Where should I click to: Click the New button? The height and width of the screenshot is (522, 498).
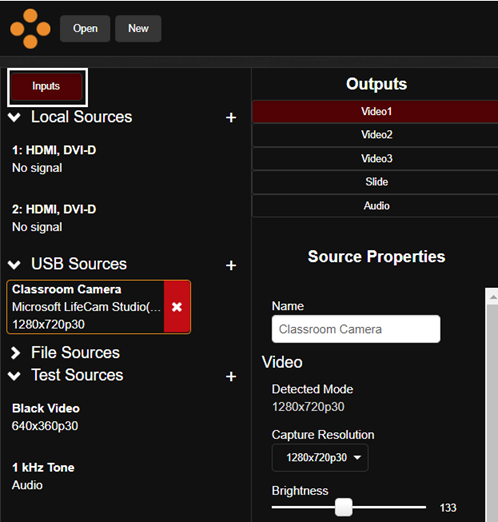pyautogui.click(x=138, y=29)
